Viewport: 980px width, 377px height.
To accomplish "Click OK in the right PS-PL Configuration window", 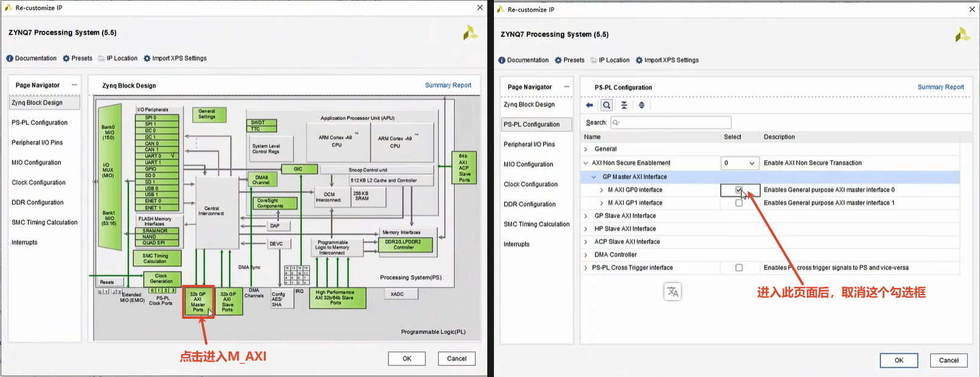I will (x=899, y=360).
